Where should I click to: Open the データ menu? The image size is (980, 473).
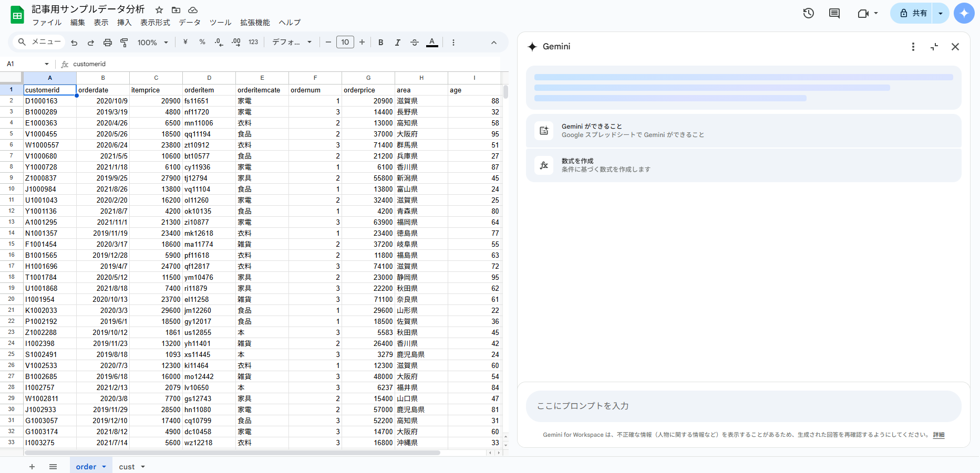click(x=190, y=23)
